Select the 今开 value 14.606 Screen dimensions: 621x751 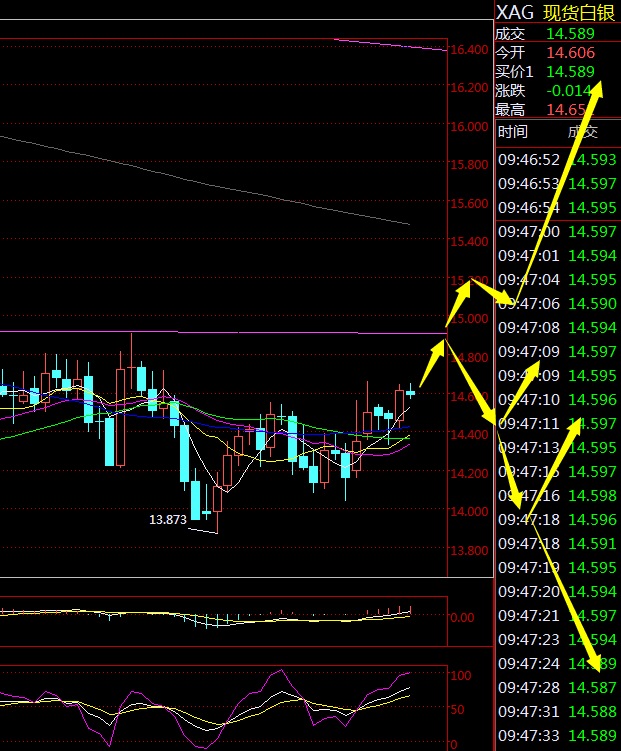pos(570,53)
